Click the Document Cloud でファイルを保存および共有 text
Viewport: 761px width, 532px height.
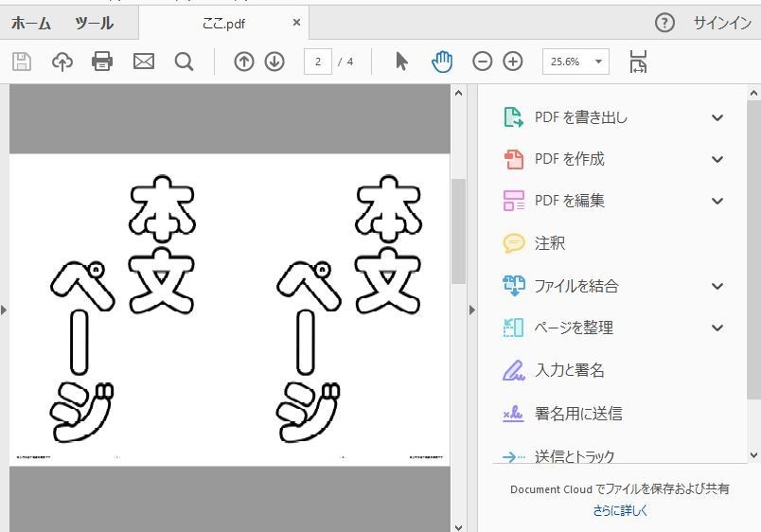click(x=620, y=488)
